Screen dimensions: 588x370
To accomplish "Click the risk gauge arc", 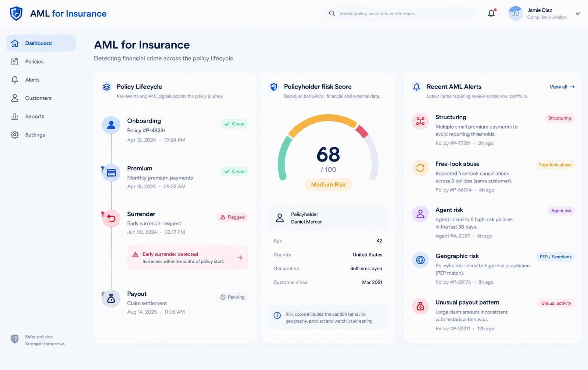I will pyautogui.click(x=328, y=147).
